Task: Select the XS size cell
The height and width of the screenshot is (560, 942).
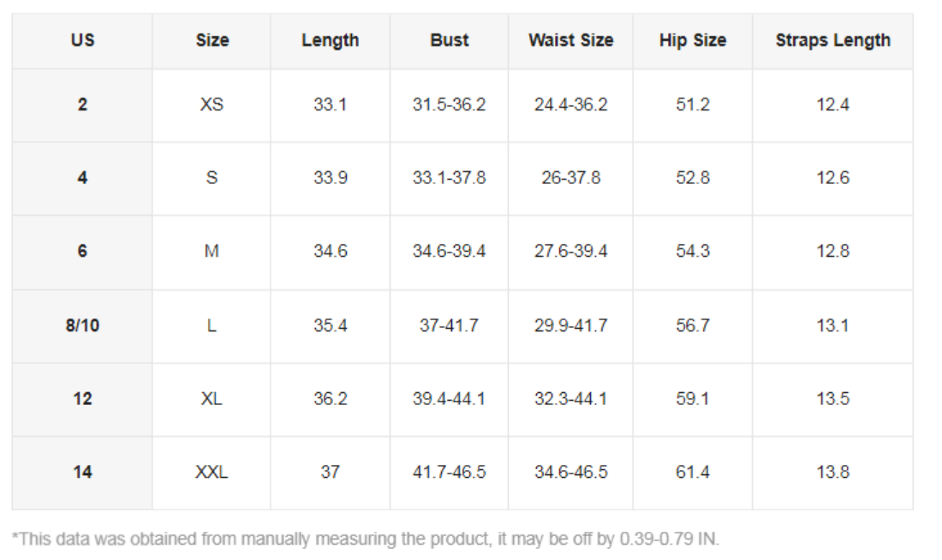Action: [x=212, y=104]
